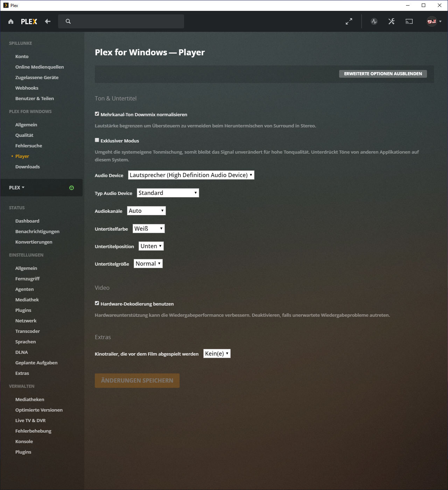Open Extras in the sidebar
This screenshot has width=448, height=490.
(22, 373)
